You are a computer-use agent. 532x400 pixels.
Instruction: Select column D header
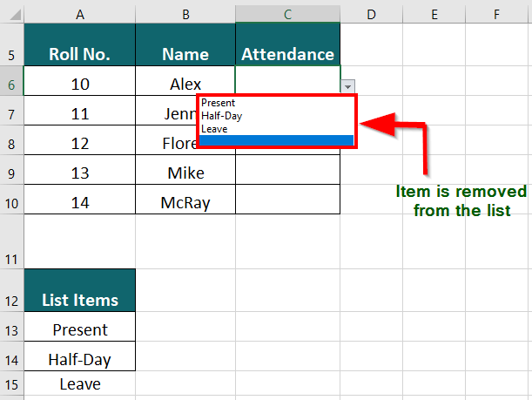(370, 13)
